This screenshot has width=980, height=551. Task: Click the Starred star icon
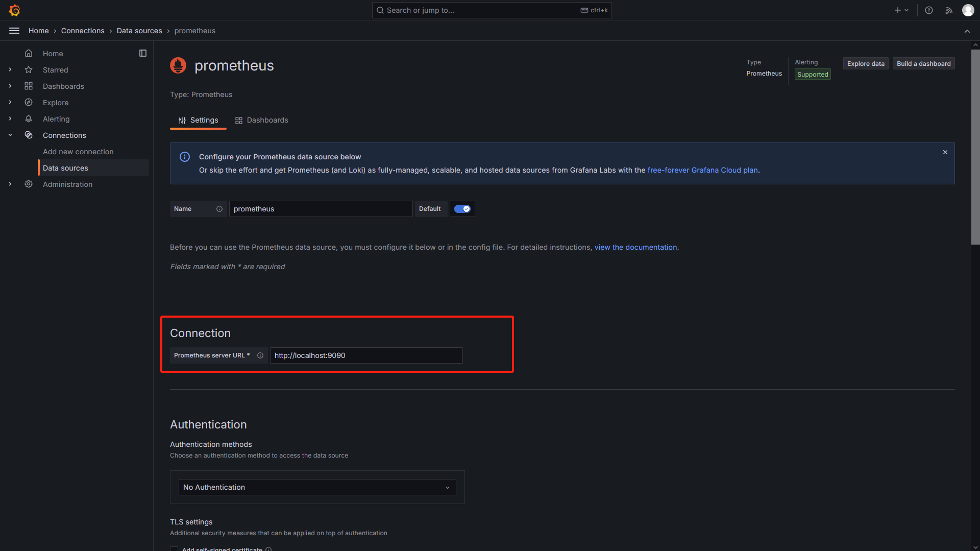click(29, 70)
